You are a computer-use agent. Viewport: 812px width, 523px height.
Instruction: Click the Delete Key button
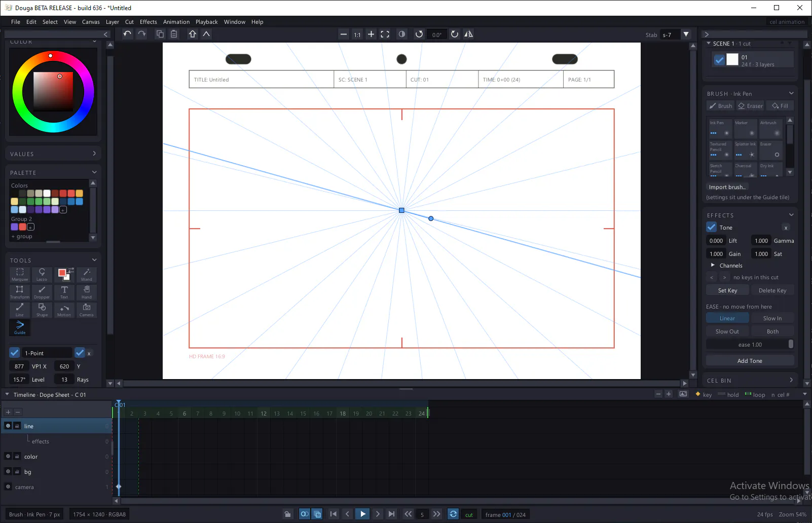[772, 290]
